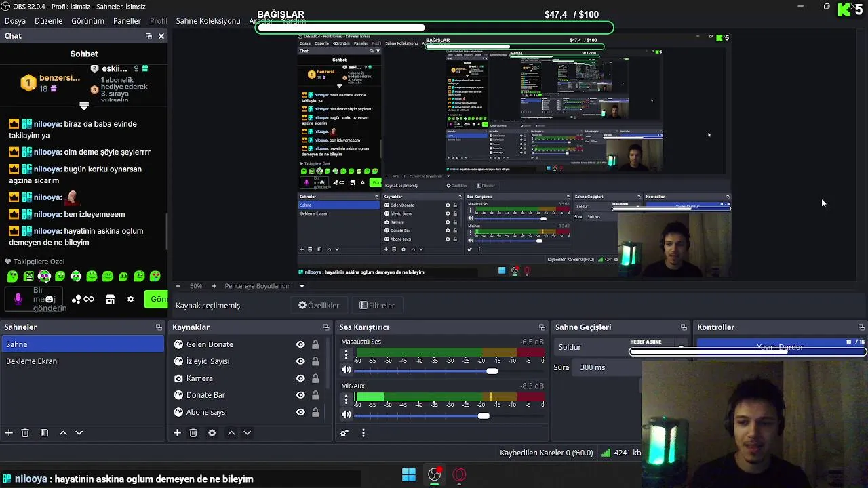The width and height of the screenshot is (868, 488).
Task: Toggle lock on İzleyici Sayısı source
Action: click(x=315, y=361)
